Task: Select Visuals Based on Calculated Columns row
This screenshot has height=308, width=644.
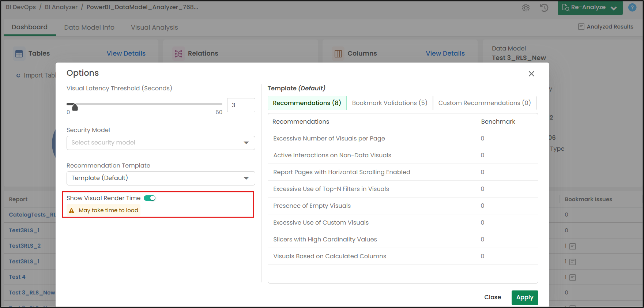Action: (403, 256)
